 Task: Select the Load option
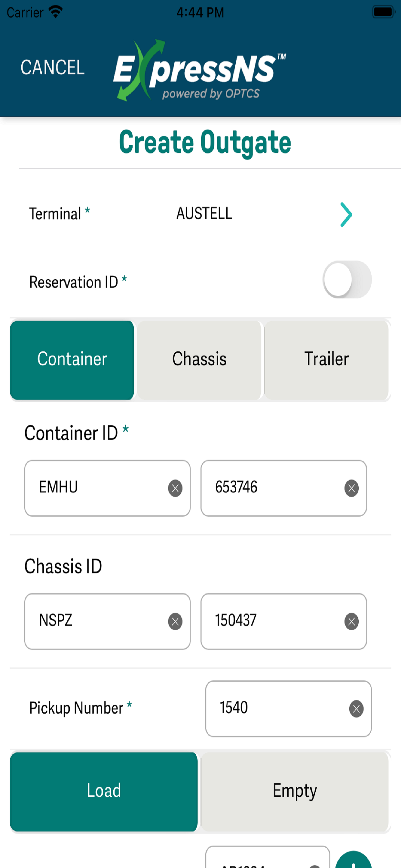point(104,791)
